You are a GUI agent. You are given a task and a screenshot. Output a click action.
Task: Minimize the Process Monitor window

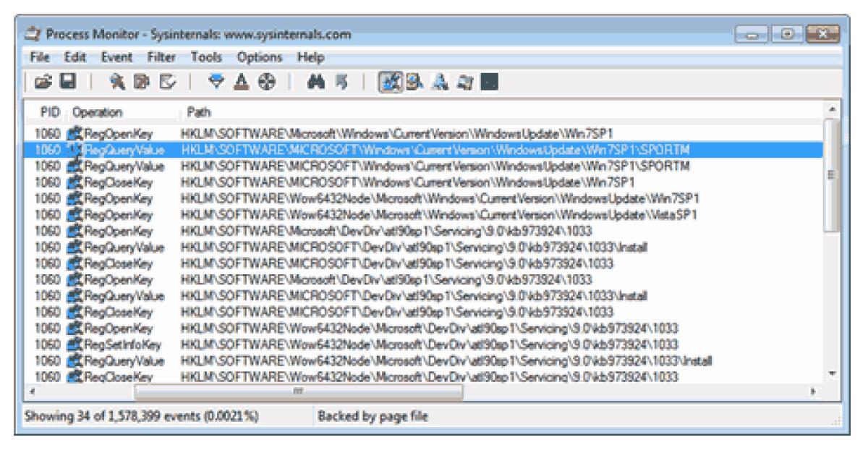pyautogui.click(x=752, y=34)
